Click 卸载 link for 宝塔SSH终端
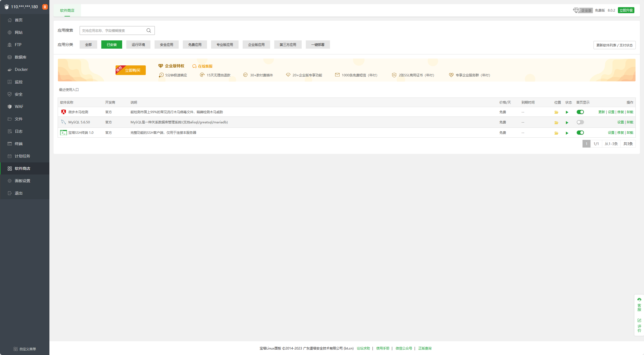 tap(630, 133)
